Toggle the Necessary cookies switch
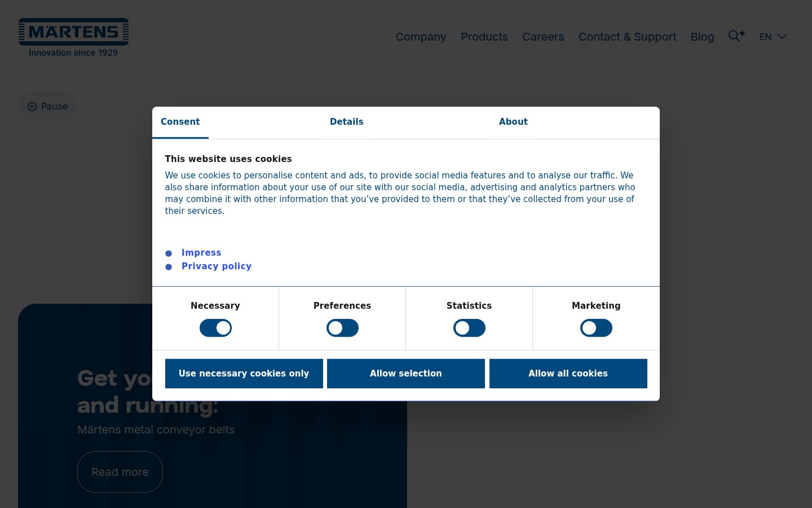The width and height of the screenshot is (812, 508). [x=215, y=328]
